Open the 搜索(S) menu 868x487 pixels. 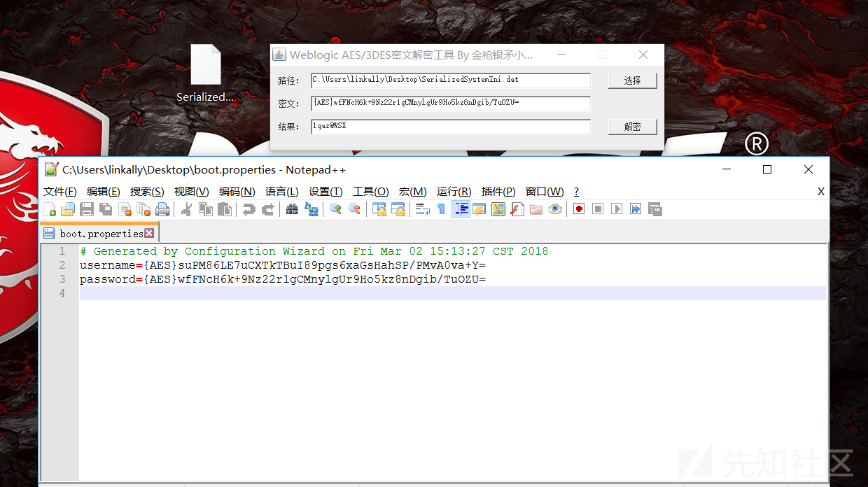[147, 192]
